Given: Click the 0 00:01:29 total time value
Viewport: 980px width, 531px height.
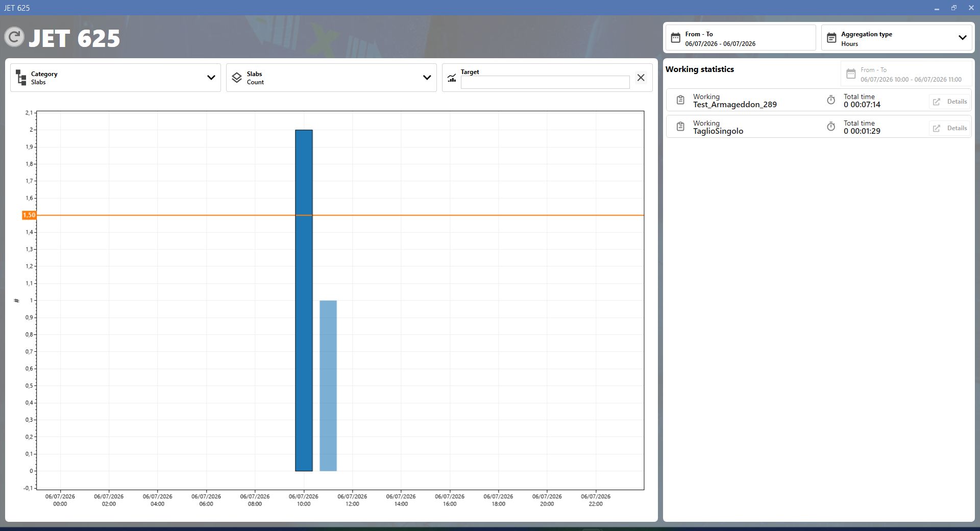Looking at the screenshot, I should click(862, 131).
